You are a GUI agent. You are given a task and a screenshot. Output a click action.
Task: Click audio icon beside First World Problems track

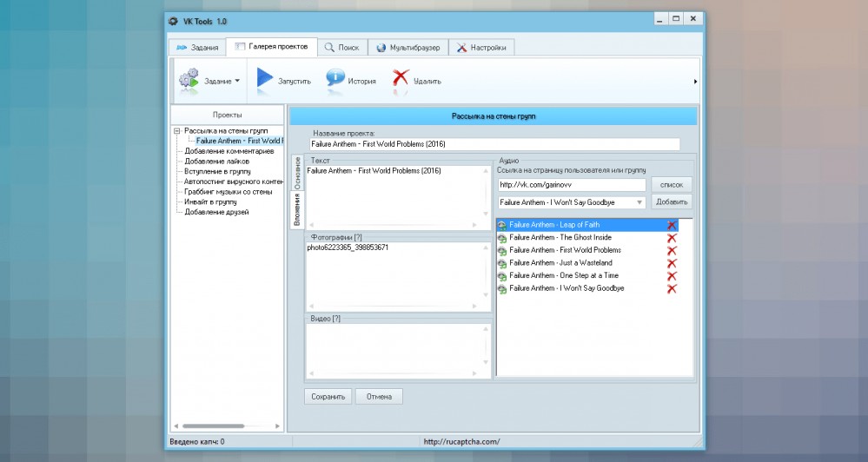[502, 251]
